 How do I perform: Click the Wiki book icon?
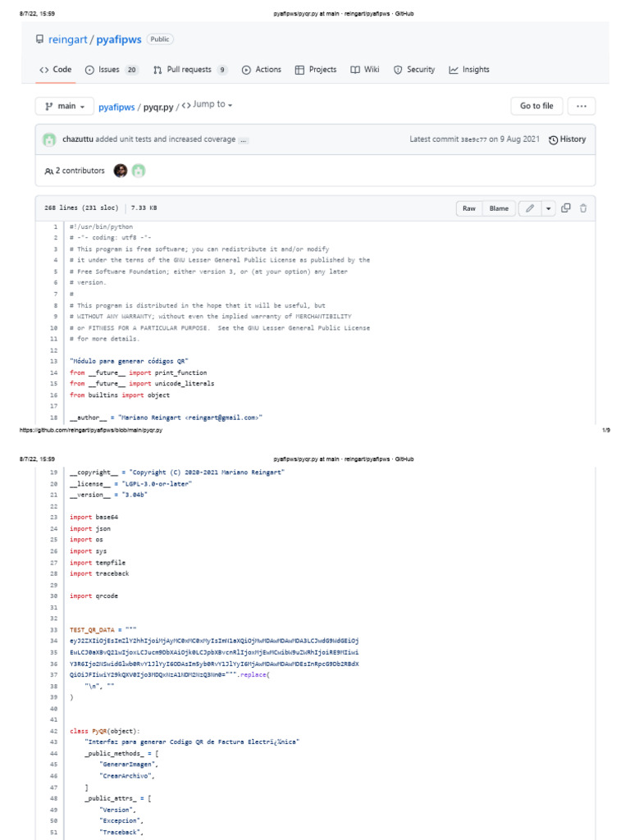pyautogui.click(x=354, y=71)
